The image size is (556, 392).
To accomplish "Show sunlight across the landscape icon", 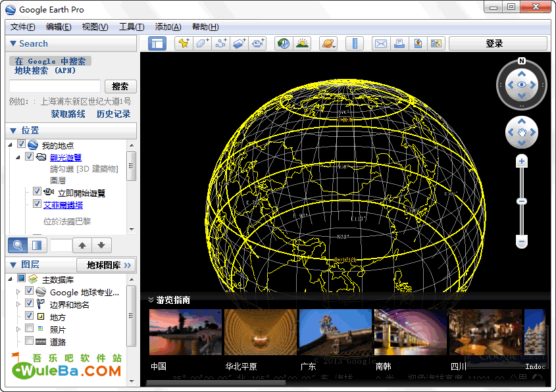I will click(302, 43).
